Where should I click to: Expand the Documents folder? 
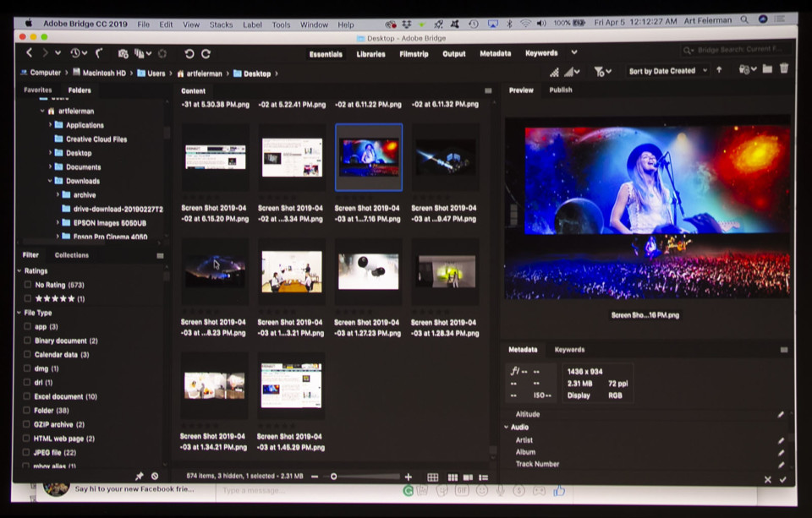(50, 166)
